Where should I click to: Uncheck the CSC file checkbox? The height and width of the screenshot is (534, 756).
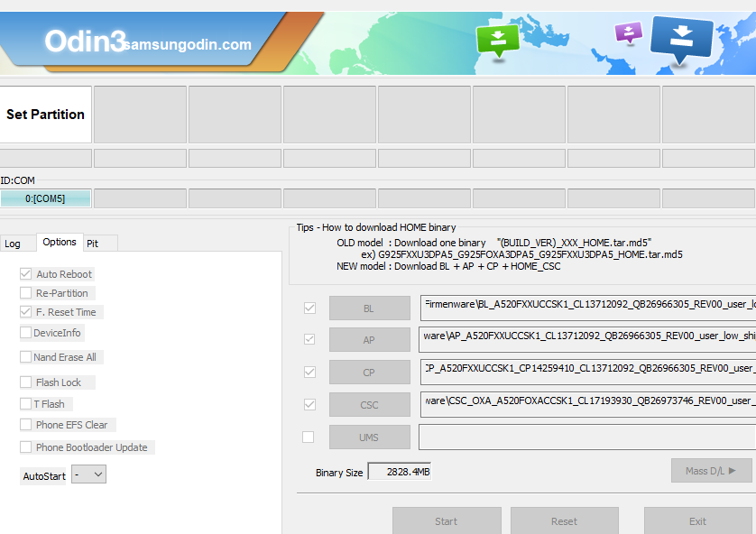[x=309, y=404]
